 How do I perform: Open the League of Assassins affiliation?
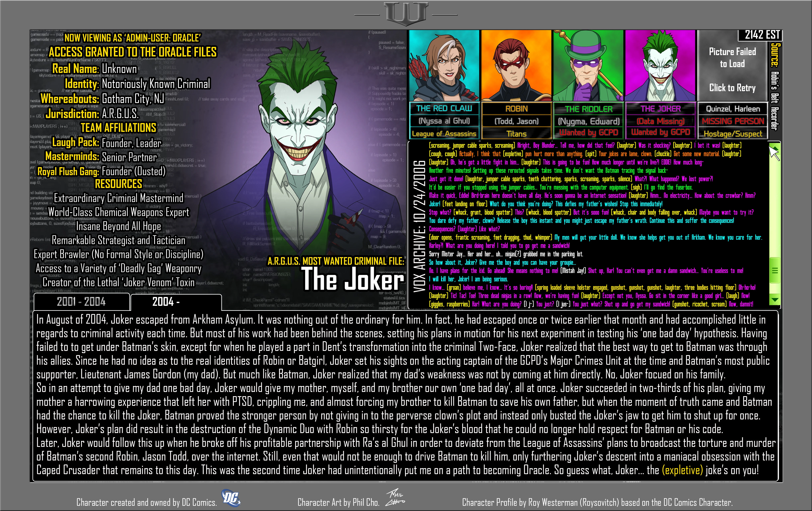(444, 134)
